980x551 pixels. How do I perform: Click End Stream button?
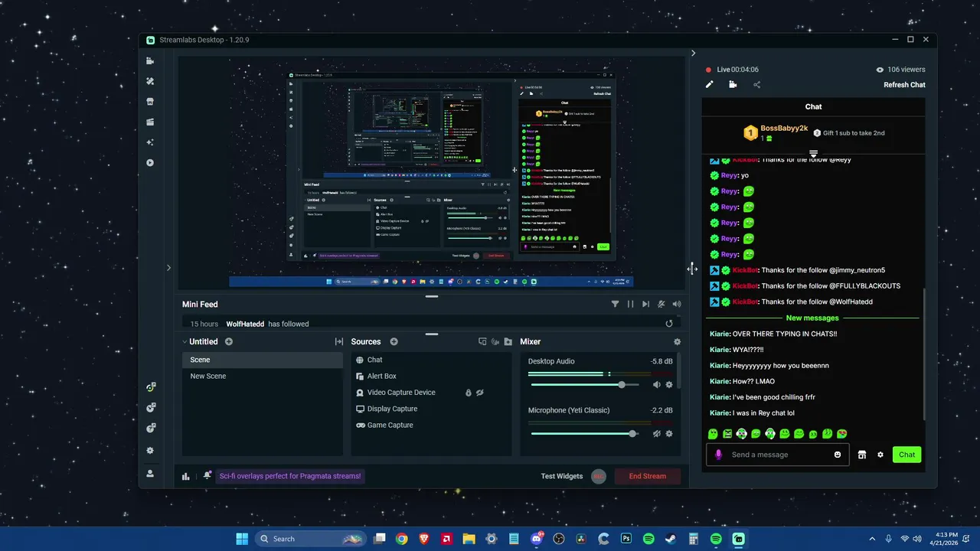(x=648, y=476)
